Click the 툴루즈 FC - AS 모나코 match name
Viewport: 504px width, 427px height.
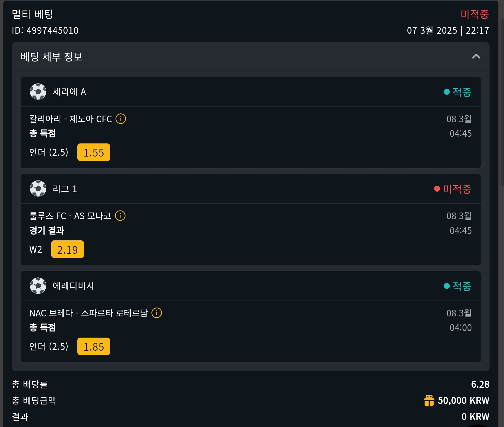click(70, 216)
